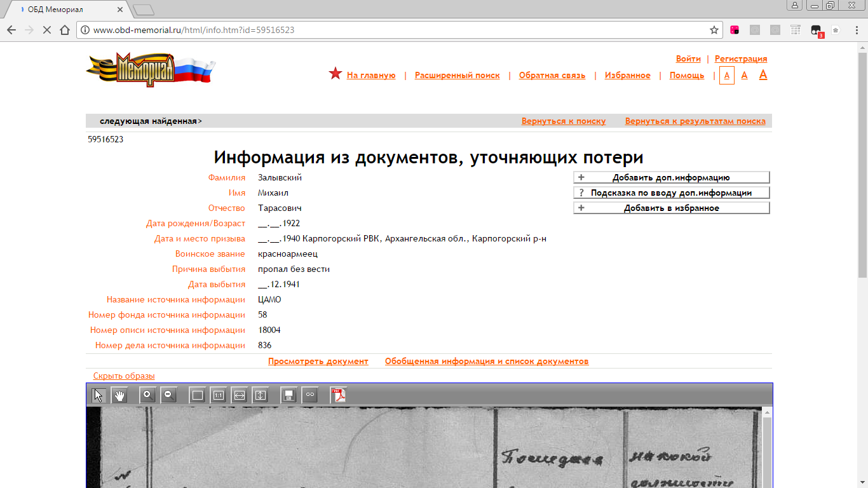Image resolution: width=868 pixels, height=488 pixels.
Task: Click the document viewer scroll-up arrow
Action: click(x=767, y=412)
